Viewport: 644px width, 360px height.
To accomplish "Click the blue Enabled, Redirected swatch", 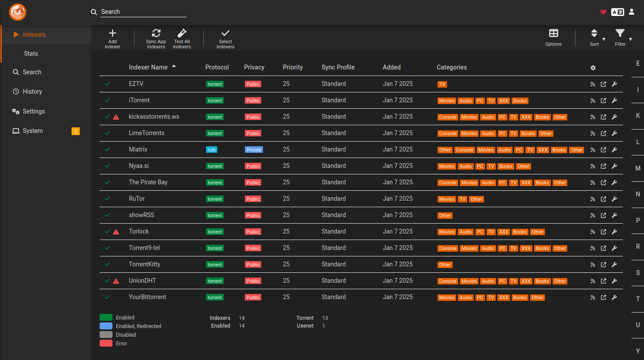I will [x=106, y=326].
